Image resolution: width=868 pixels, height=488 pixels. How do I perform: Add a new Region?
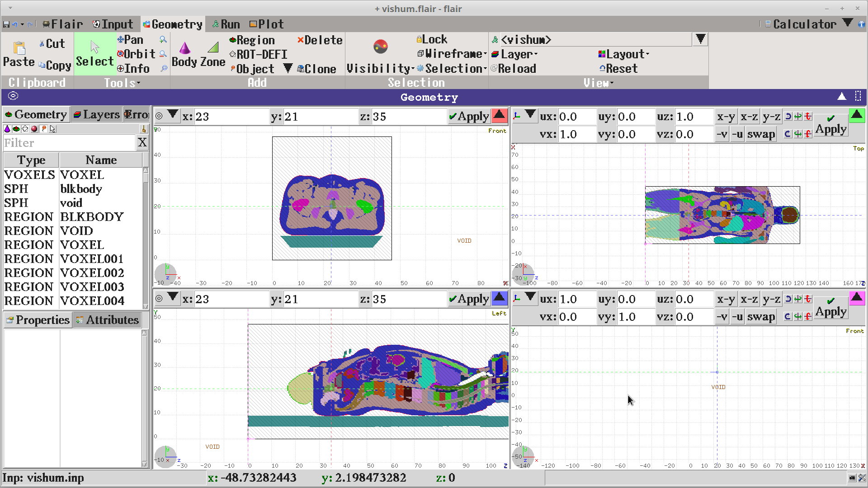[252, 40]
